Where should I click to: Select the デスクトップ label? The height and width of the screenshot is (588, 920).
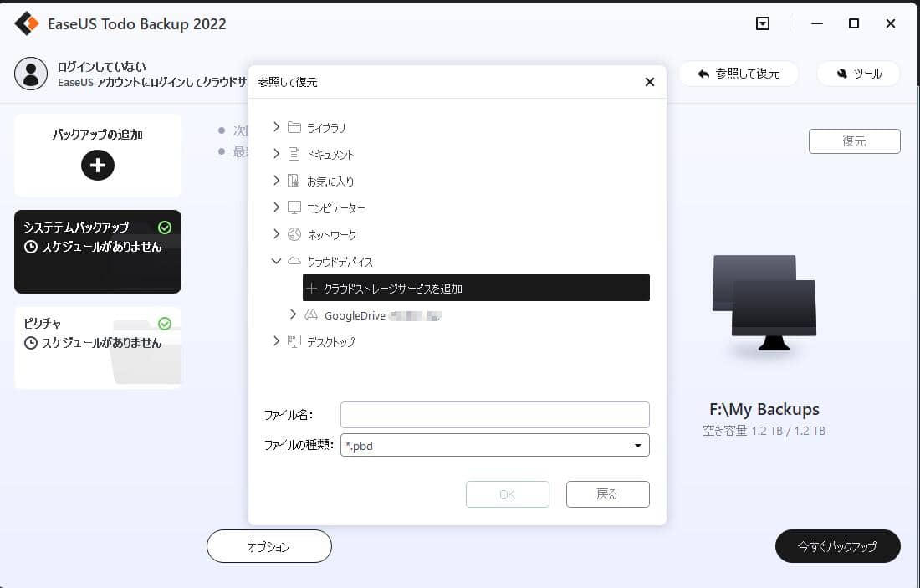click(331, 342)
